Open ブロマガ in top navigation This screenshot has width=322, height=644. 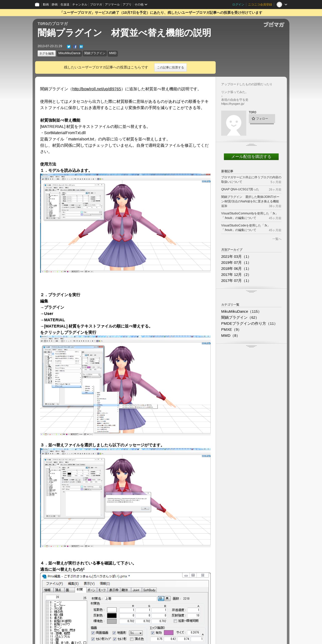(x=96, y=5)
